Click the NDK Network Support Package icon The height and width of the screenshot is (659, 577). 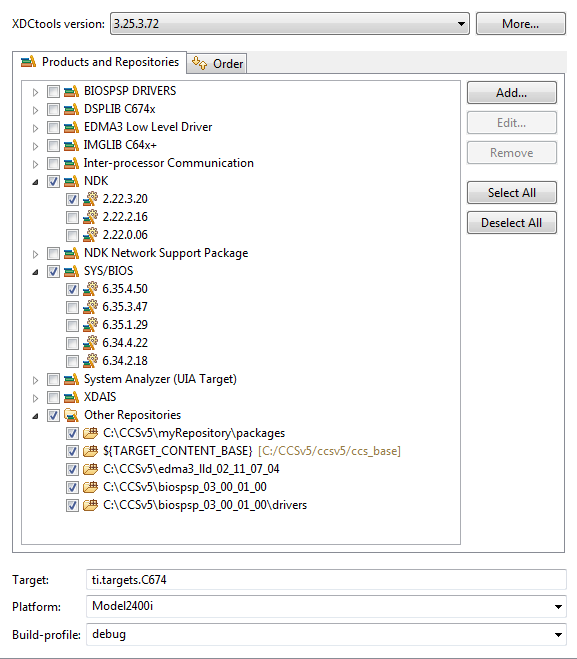(x=71, y=253)
